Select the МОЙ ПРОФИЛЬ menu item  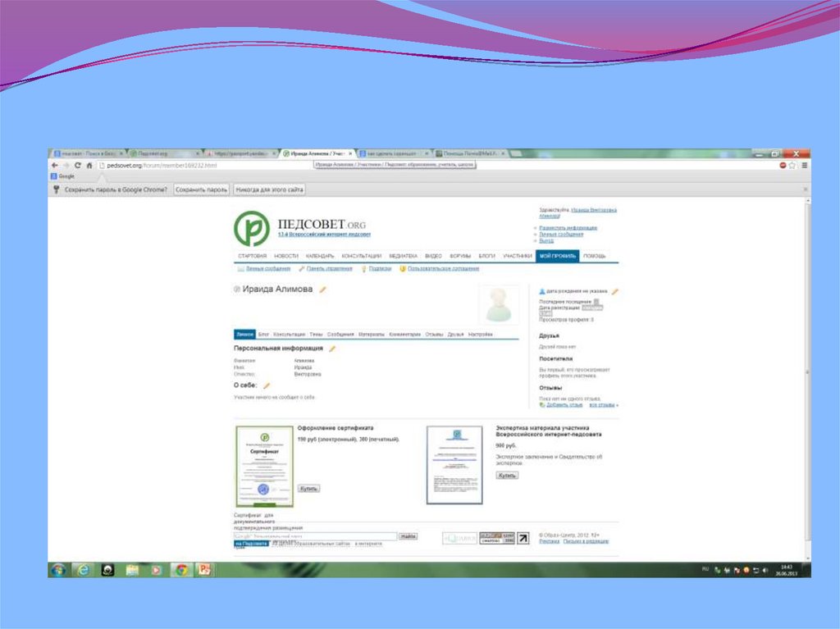(x=557, y=256)
